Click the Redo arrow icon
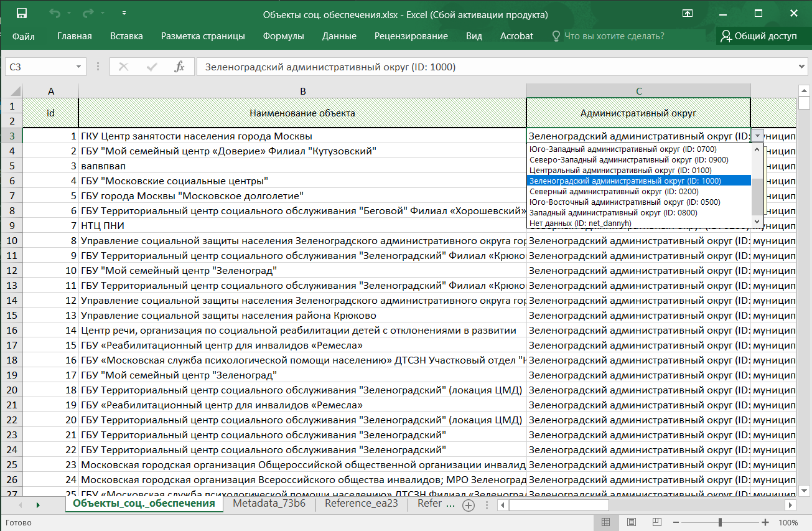812x531 pixels. (87, 13)
